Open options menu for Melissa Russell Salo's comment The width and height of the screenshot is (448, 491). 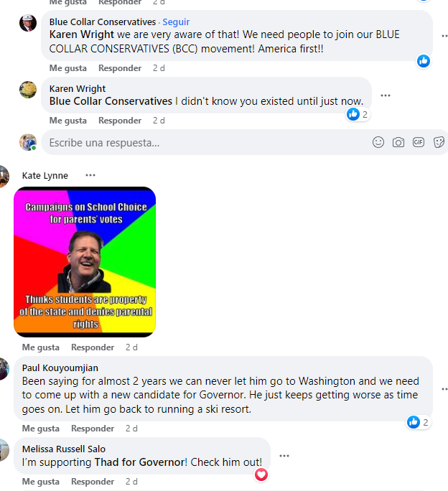click(x=284, y=456)
